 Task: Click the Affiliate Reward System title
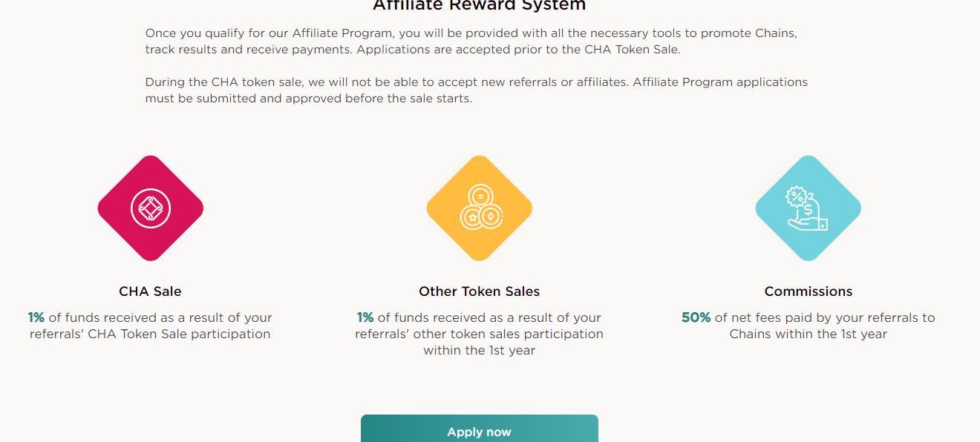tap(479, 6)
